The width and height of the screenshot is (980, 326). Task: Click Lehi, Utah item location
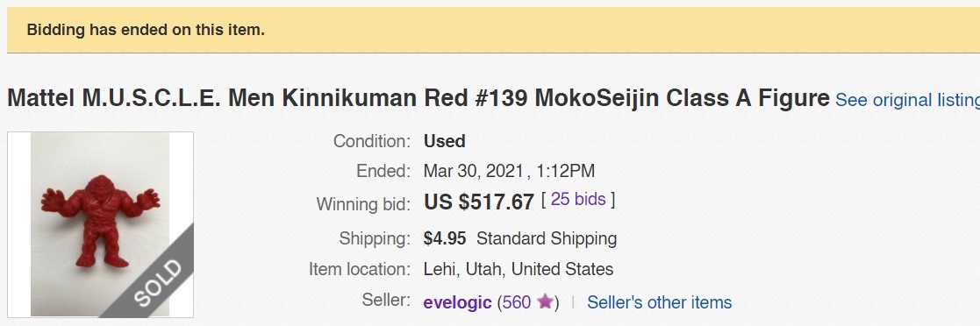[x=519, y=269]
